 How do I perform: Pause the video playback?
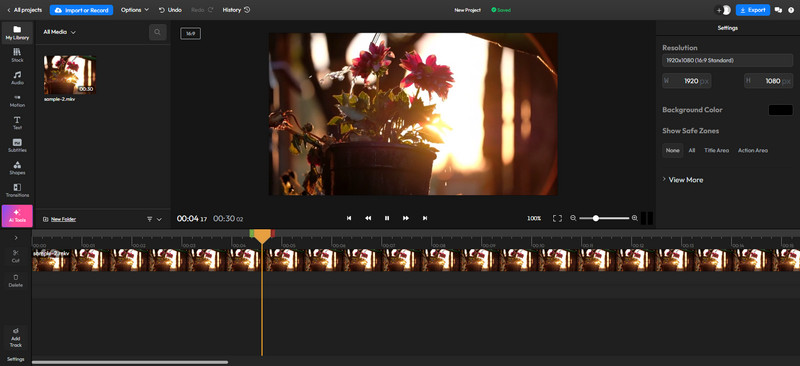tap(387, 218)
